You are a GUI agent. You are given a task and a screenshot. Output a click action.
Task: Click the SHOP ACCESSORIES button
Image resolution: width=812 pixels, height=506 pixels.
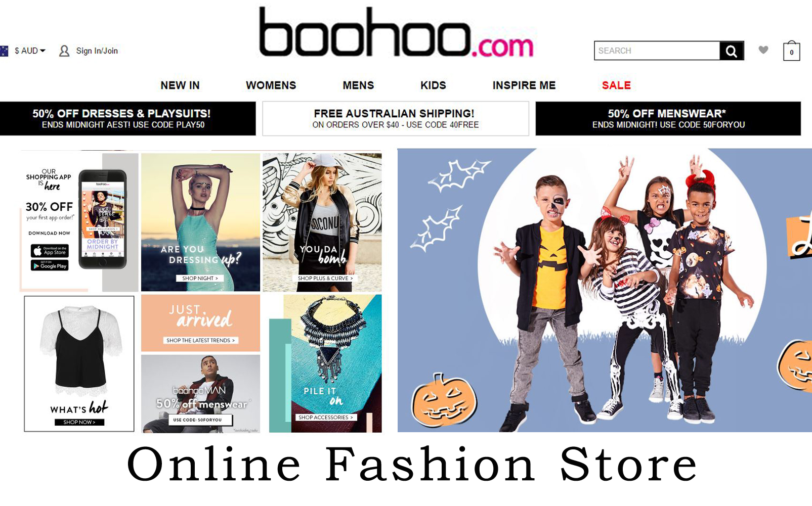(326, 418)
